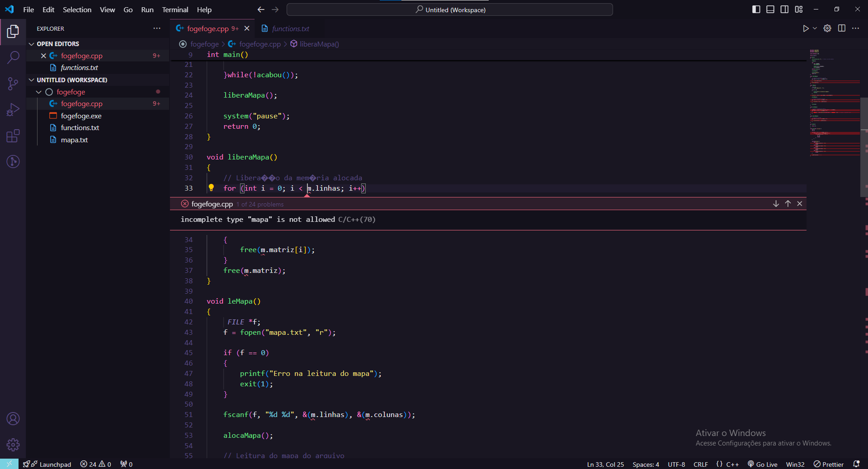
Task: Open Explorer Views and More Actions
Action: point(157,28)
